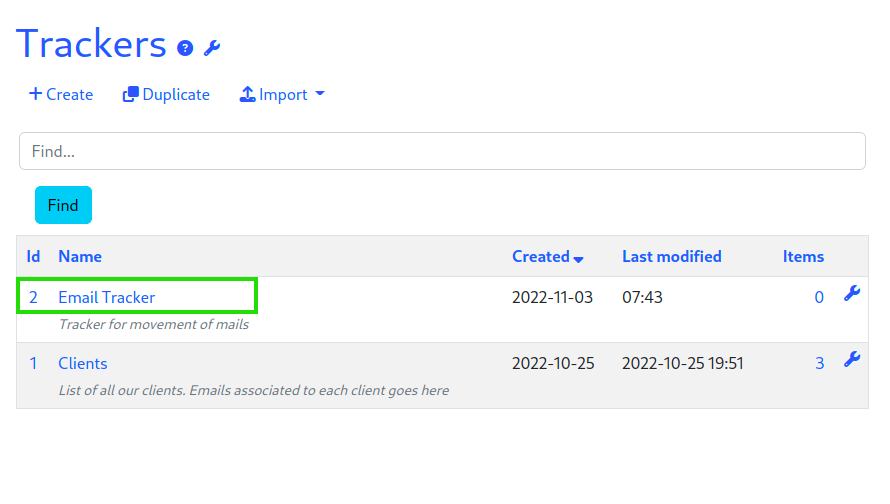The image size is (890, 504).
Task: Open wrench actions for Email Tracker row
Action: point(851,293)
